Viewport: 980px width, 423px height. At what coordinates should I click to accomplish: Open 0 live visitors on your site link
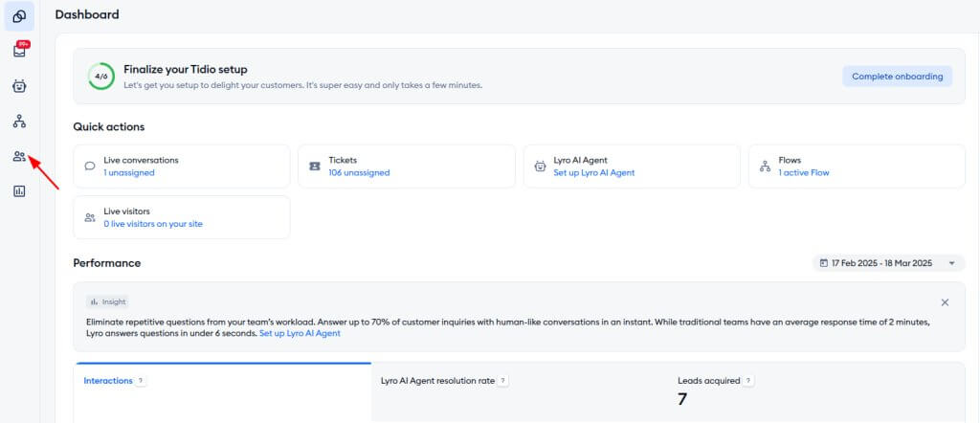click(153, 224)
